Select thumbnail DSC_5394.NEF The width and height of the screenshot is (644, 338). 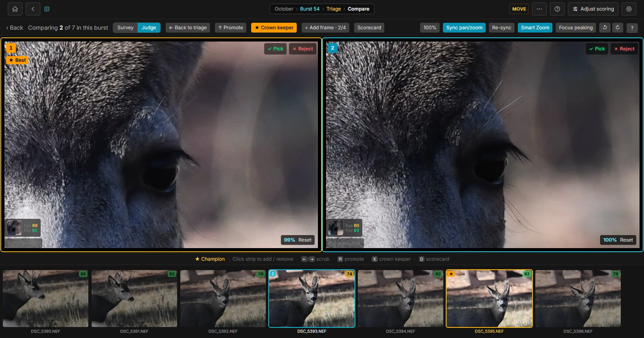pos(401,299)
